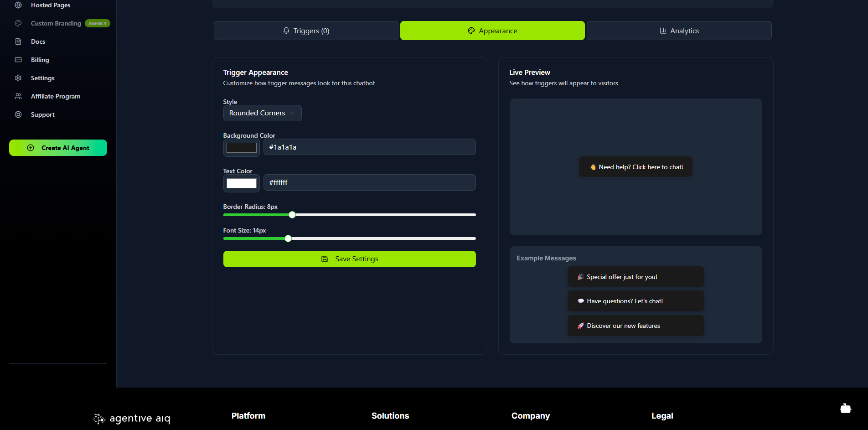Viewport: 868px width, 430px height.
Task: Click the 'Need help? Click here to chat!' preview
Action: (x=635, y=167)
